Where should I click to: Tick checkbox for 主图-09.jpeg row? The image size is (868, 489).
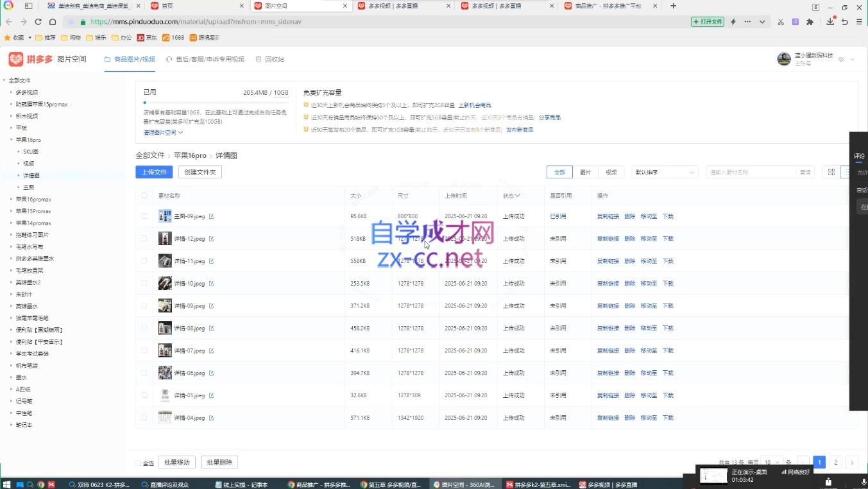pos(144,216)
